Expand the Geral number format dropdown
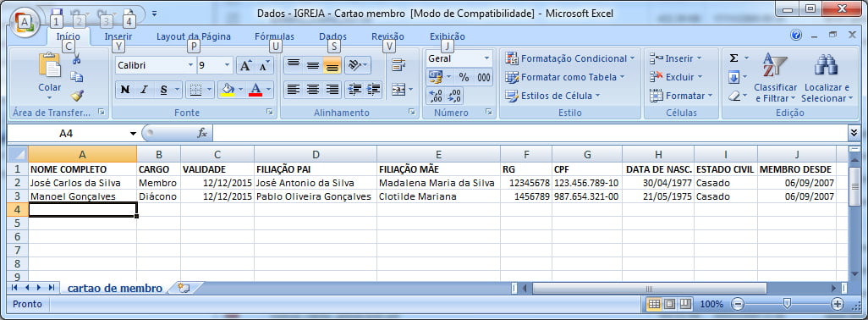The width and height of the screenshot is (868, 320). 486,58
